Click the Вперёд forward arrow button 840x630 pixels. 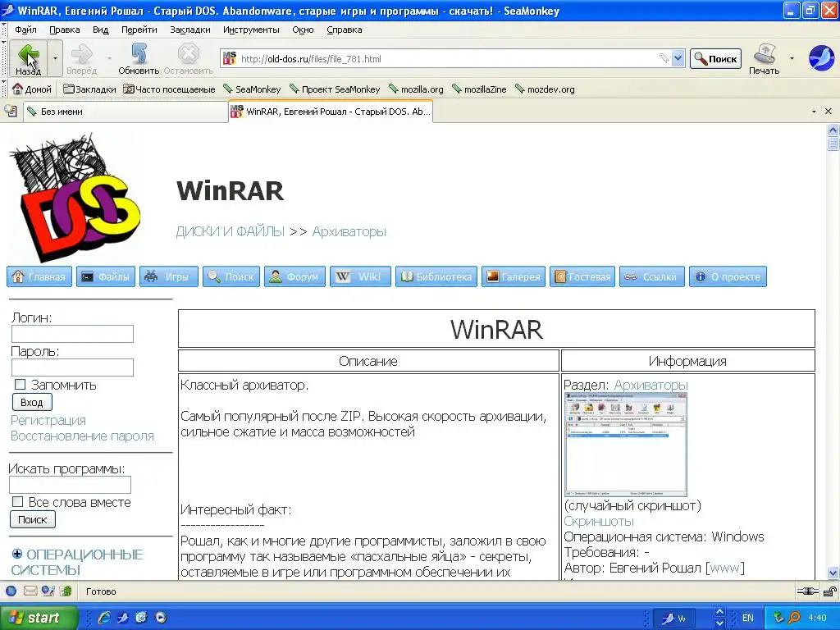pyautogui.click(x=81, y=58)
